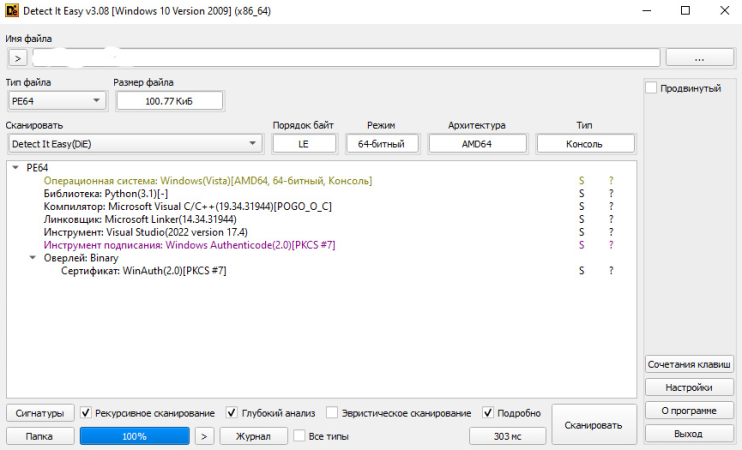Viewport: 742px width, 450px height.
Task: Click 'S' for the Python library row
Action: (x=581, y=193)
